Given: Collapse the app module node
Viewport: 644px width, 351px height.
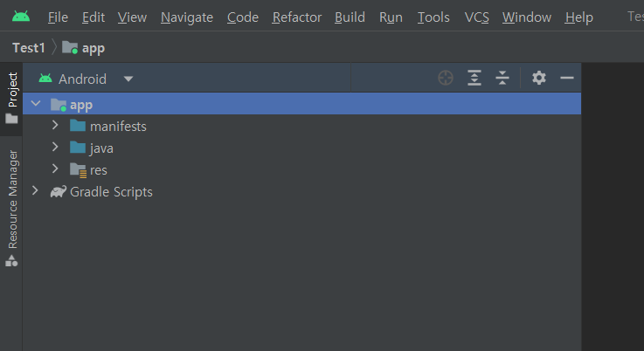Looking at the screenshot, I should click(36, 103).
